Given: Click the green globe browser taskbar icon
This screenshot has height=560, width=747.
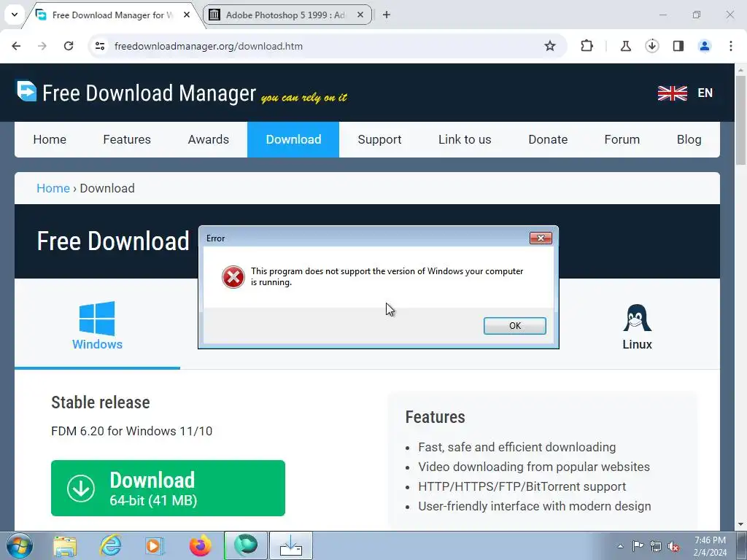Looking at the screenshot, I should (x=246, y=545).
